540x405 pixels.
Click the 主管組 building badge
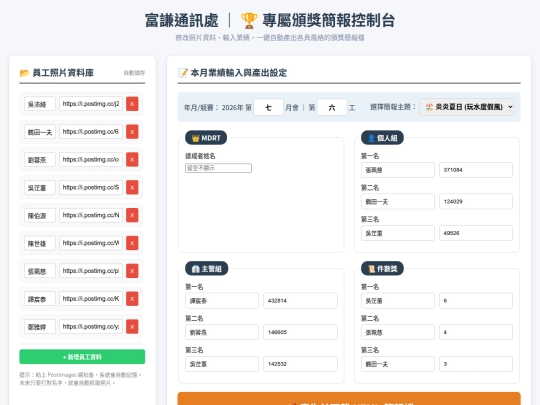207,269
